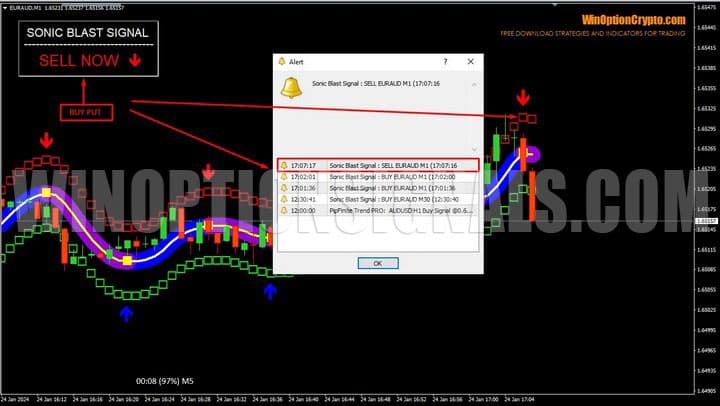Viewport: 720px width, 406px height.
Task: Click the red down arrow near 17:04
Action: 523,98
